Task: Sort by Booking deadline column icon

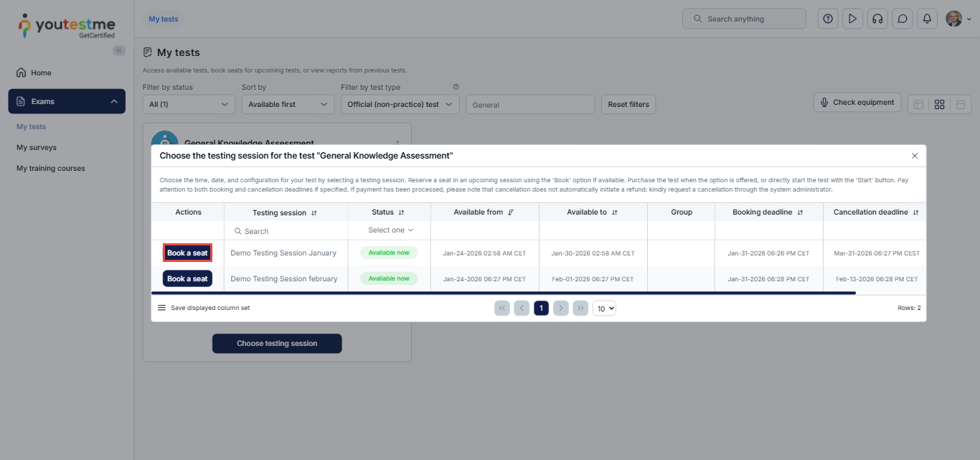Action: click(800, 213)
